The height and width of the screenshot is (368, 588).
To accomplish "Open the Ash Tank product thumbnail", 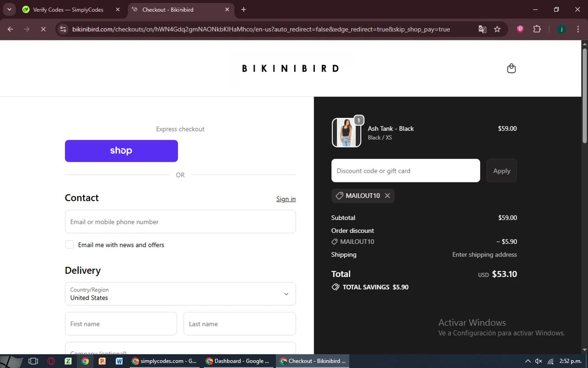I will pyautogui.click(x=346, y=133).
